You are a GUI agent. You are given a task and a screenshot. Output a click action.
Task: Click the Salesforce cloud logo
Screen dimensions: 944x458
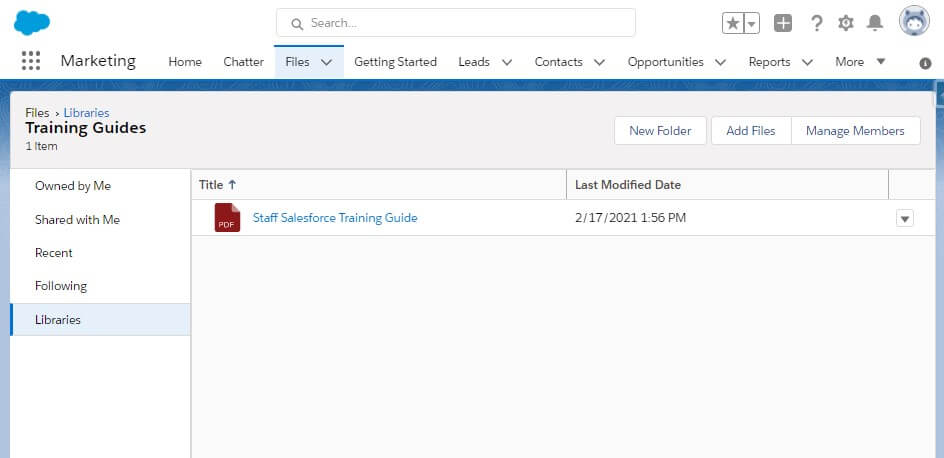pos(32,23)
